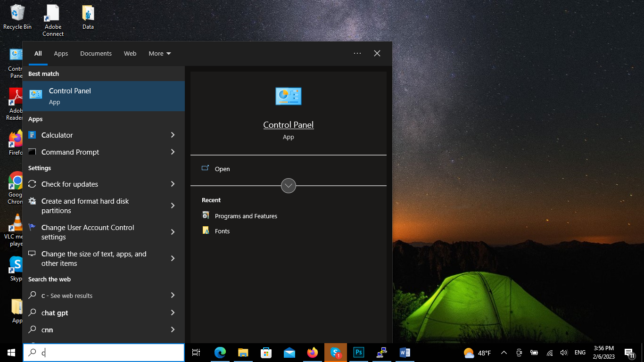Open the Data folder on desktop
The image size is (644, 362).
tap(88, 17)
